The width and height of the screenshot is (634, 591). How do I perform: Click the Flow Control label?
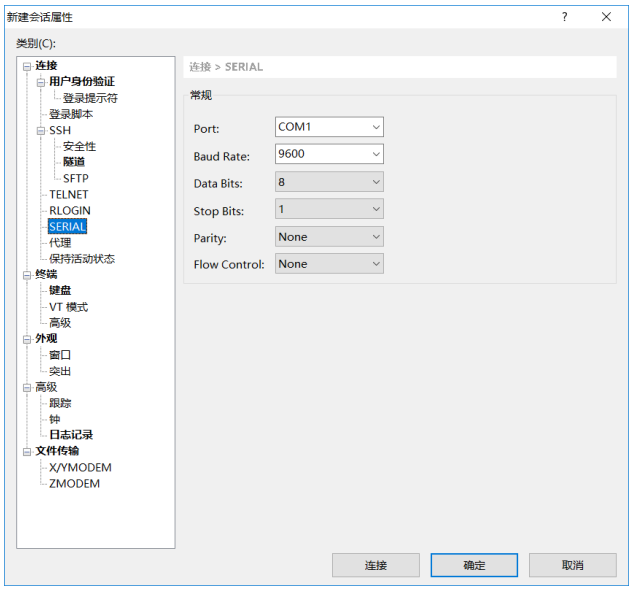[x=229, y=264]
